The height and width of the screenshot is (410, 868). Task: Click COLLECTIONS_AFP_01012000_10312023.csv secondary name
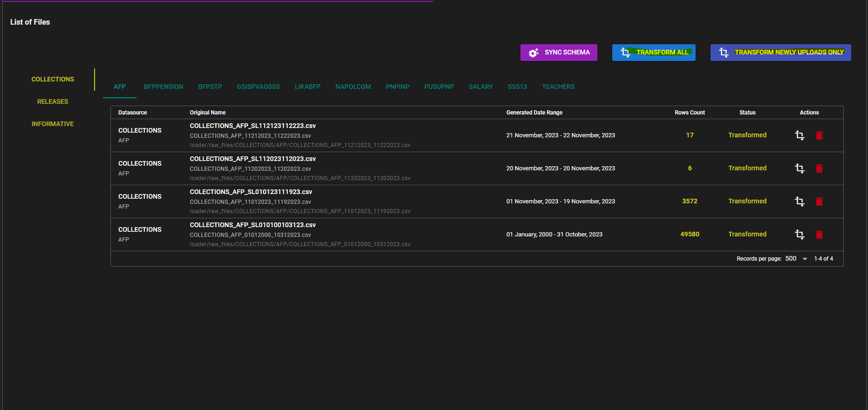(250, 235)
